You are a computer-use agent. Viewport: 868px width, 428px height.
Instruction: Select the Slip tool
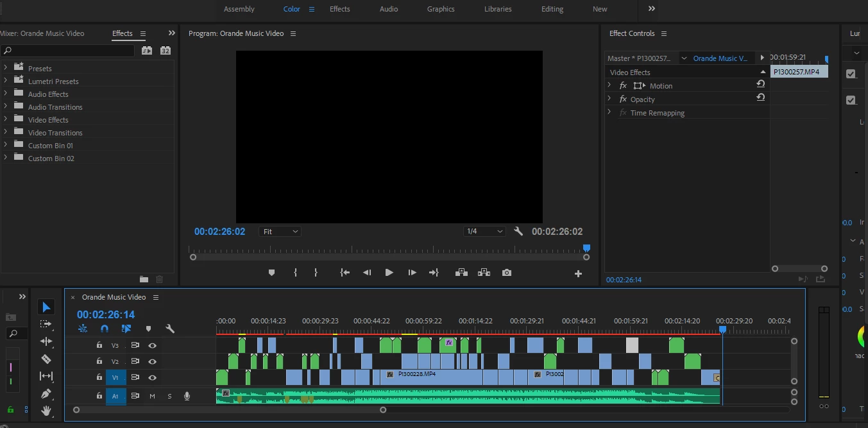46,376
